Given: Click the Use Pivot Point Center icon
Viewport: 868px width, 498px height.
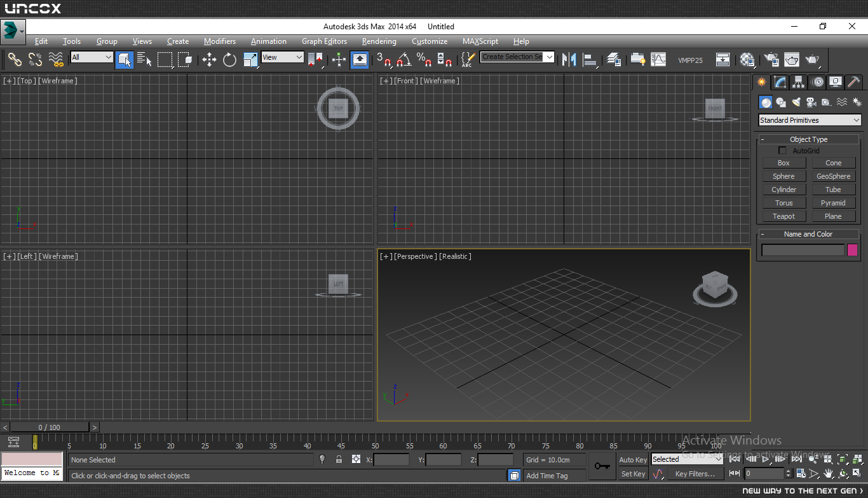Looking at the screenshot, I should click(316, 59).
